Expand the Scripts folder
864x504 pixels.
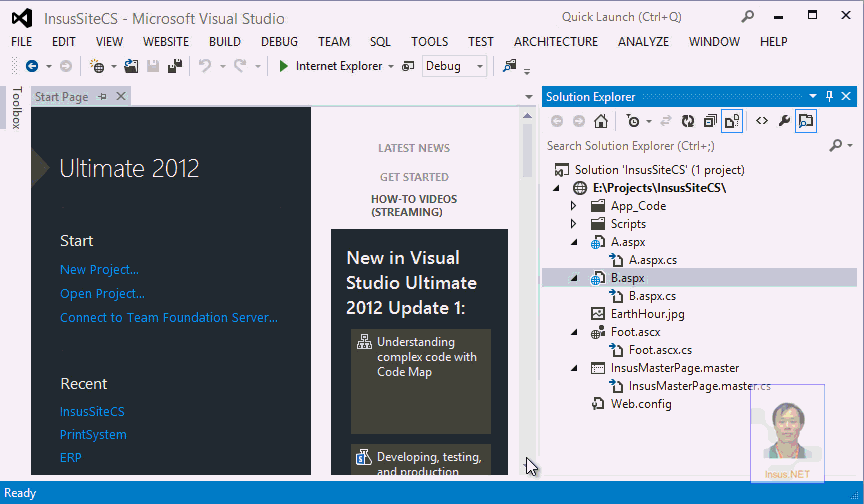click(574, 224)
